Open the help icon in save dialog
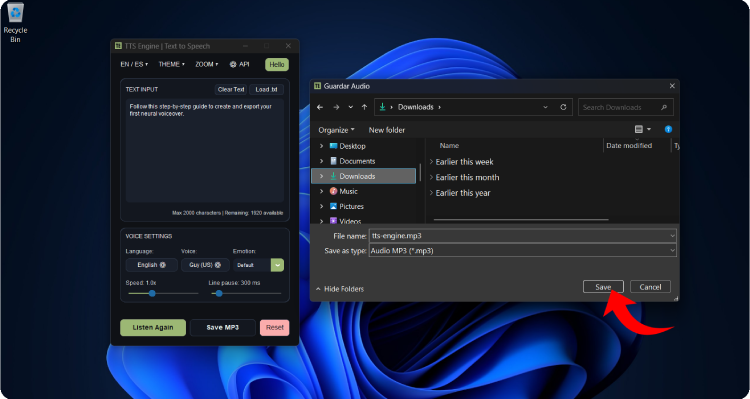 click(669, 129)
